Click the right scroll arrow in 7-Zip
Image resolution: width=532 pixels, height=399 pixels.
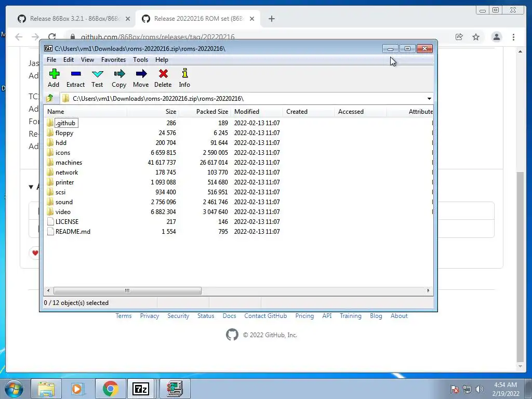tap(428, 291)
